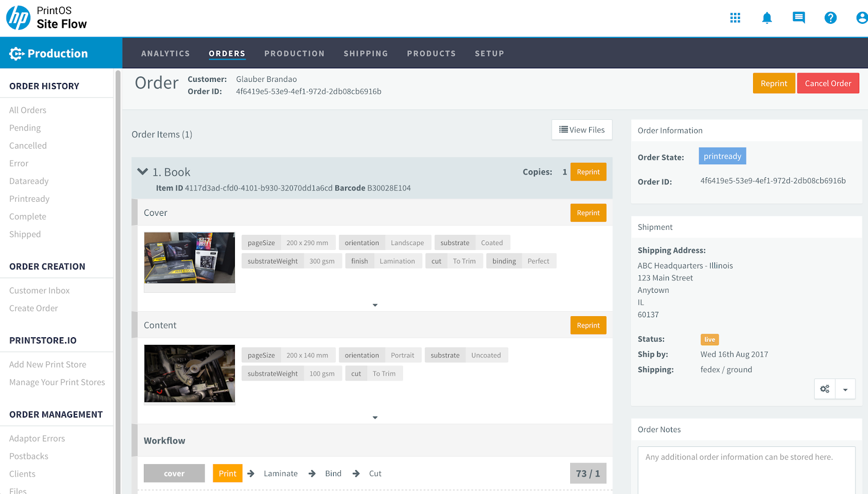
Task: Click the notifications bell icon
Action: [x=767, y=18]
